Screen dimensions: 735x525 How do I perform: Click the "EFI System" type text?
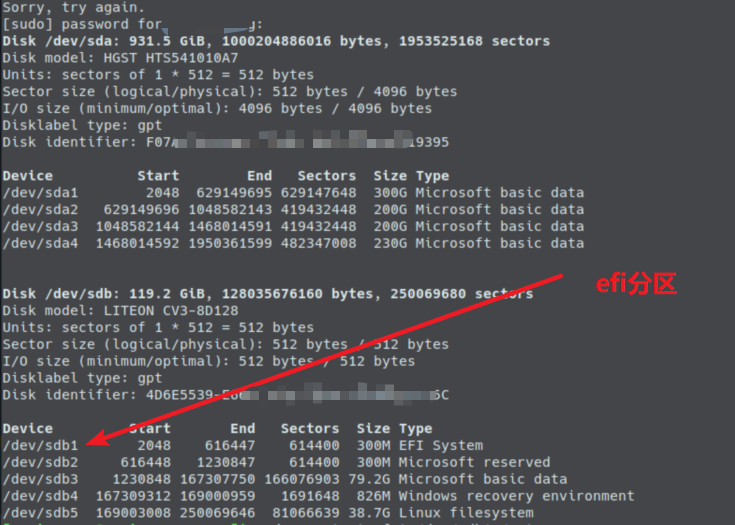click(441, 446)
